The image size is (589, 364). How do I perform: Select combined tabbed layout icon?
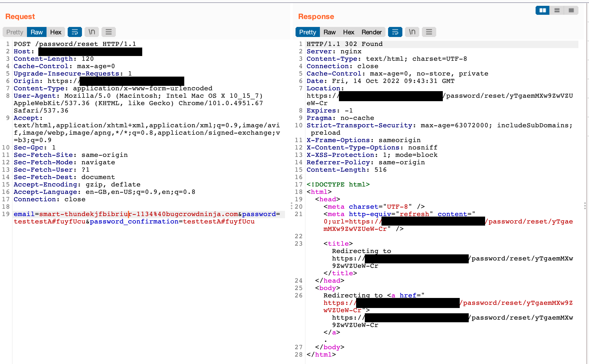point(571,10)
